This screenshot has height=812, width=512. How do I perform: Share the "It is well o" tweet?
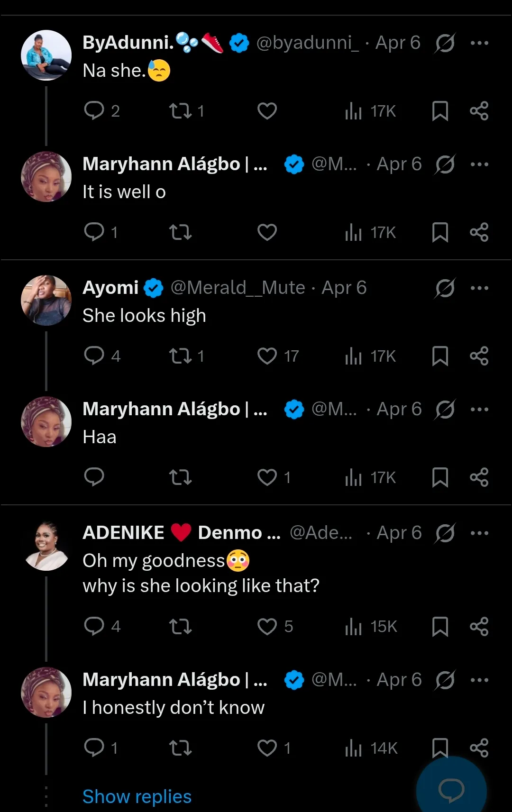pyautogui.click(x=479, y=232)
